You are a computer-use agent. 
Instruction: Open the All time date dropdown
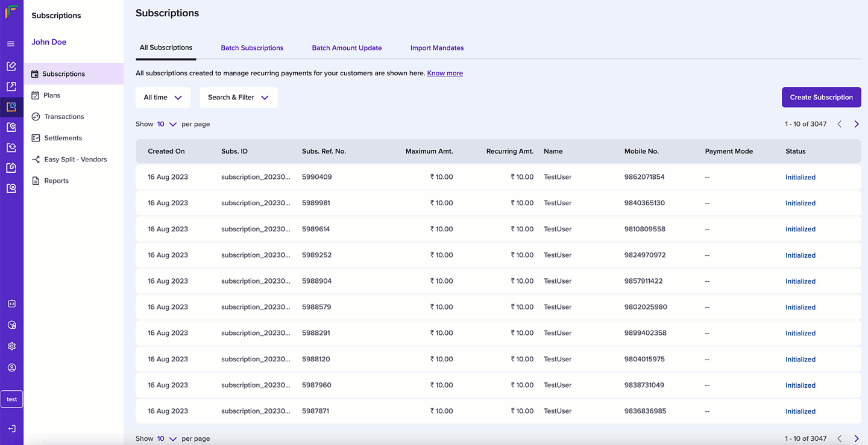(x=163, y=98)
